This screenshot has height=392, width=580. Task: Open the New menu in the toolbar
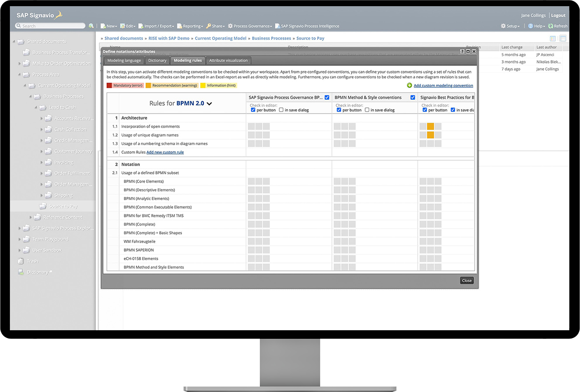tap(108, 26)
